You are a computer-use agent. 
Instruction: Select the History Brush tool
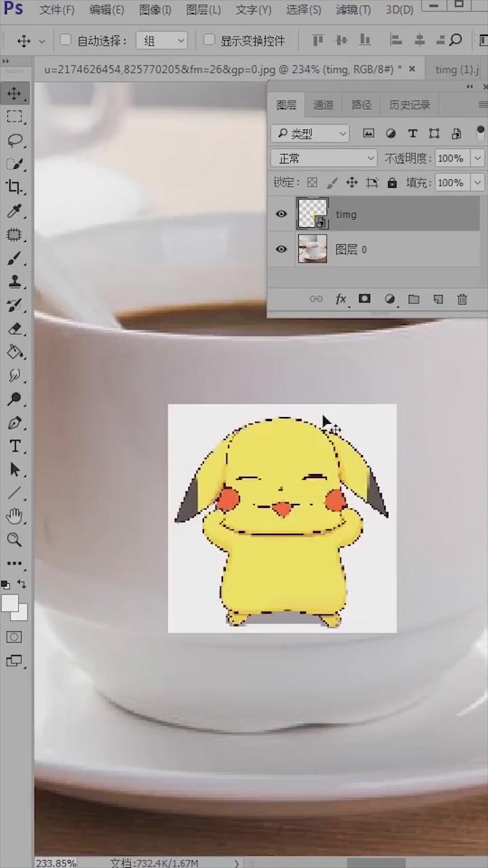coord(15,305)
